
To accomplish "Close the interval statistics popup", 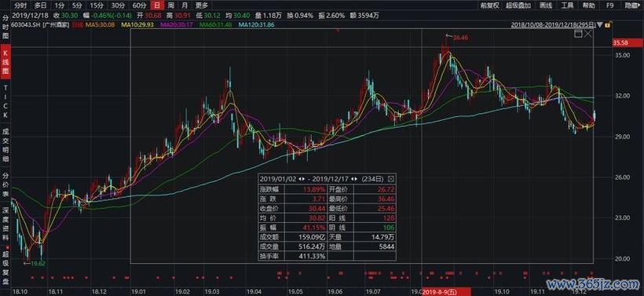I will pos(391,178).
